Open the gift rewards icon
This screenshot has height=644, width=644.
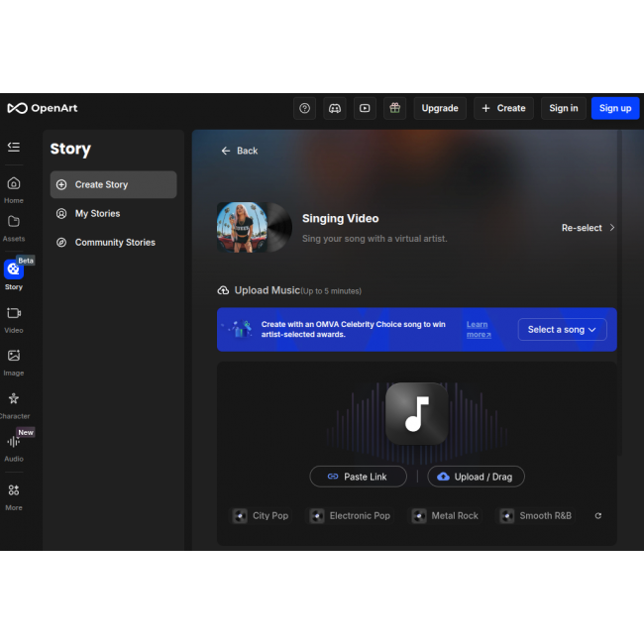394,108
